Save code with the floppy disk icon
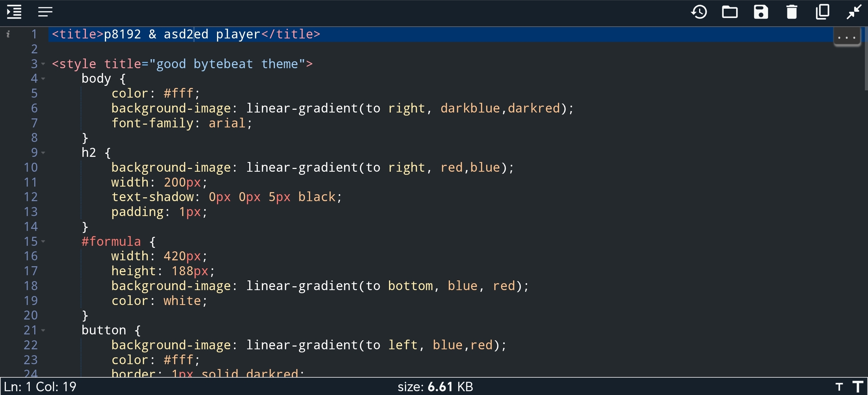 [761, 12]
